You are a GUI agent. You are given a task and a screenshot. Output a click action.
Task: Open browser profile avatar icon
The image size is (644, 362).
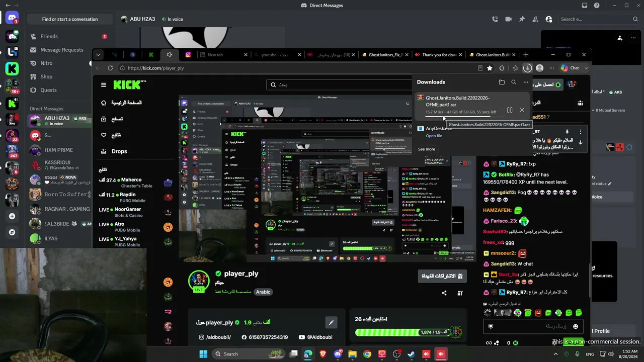pyautogui.click(x=540, y=68)
